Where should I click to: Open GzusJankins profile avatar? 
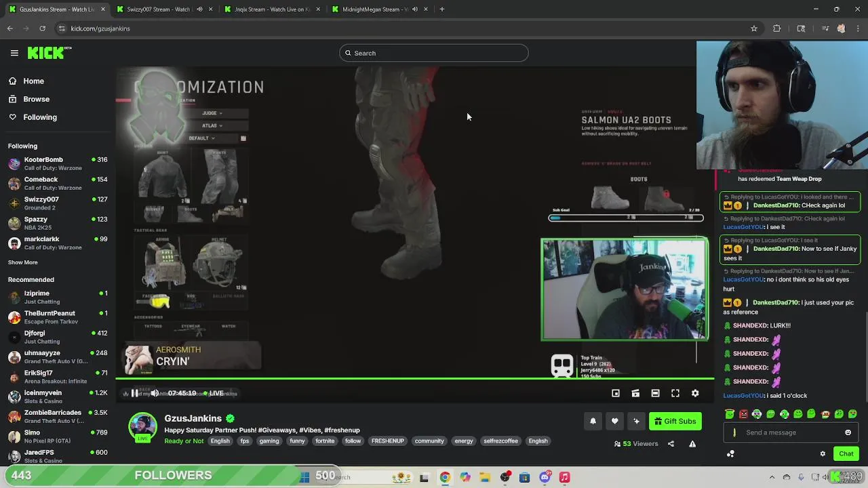point(142,427)
